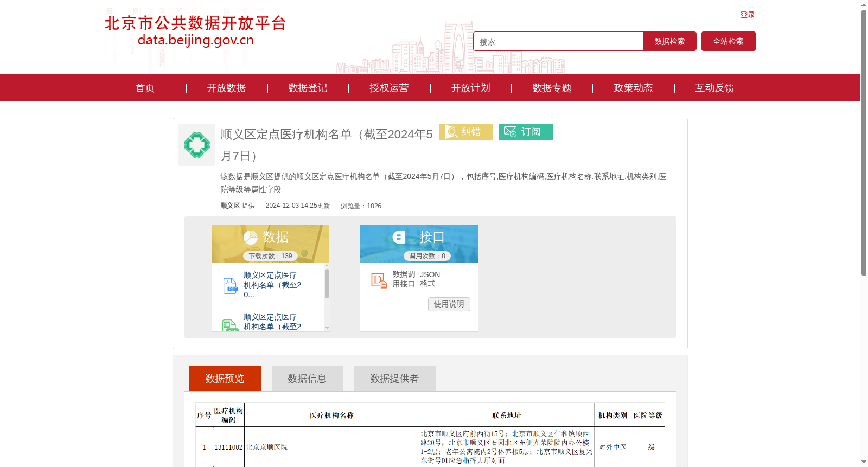Click the 顺义区 provider name

tap(230, 206)
